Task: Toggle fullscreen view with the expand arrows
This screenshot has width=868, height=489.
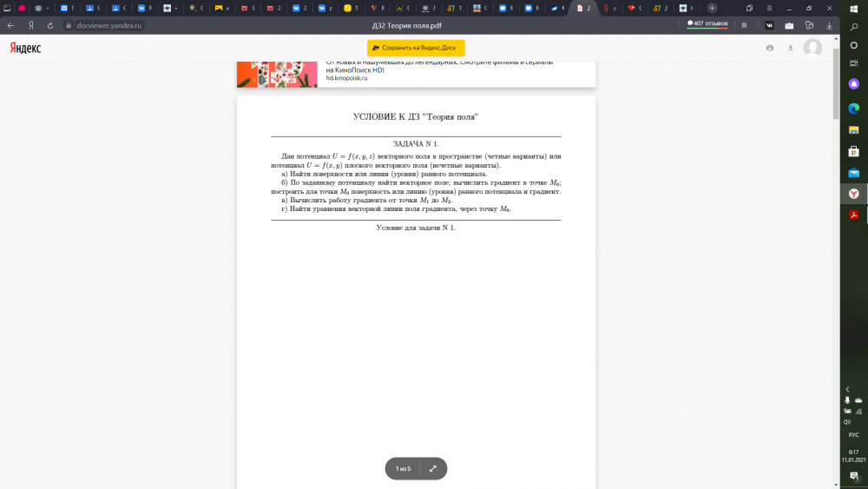Action: (433, 468)
